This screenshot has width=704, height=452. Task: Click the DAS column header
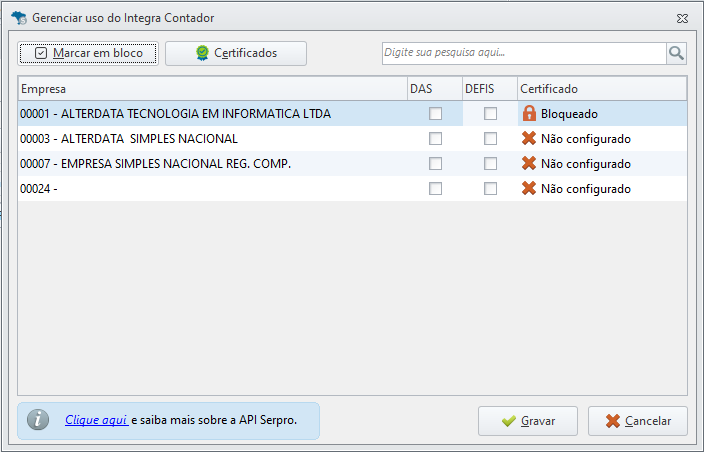point(434,89)
